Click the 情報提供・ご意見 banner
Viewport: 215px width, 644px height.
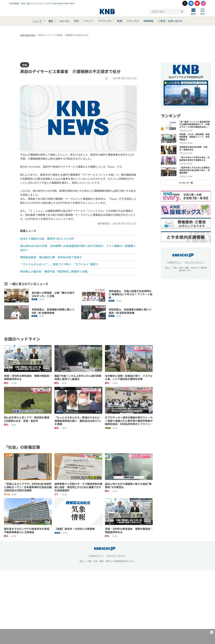point(186,223)
